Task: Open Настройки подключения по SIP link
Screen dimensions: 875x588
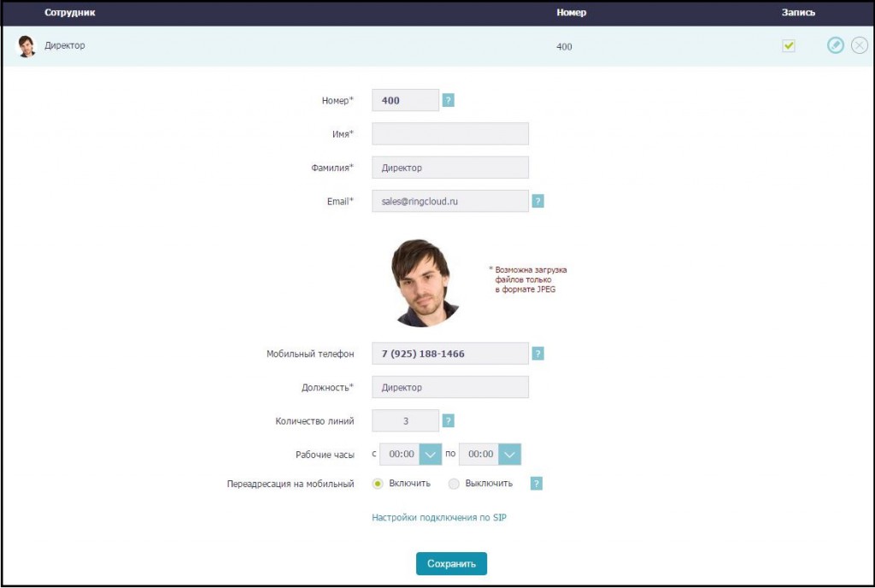Action: [x=439, y=517]
